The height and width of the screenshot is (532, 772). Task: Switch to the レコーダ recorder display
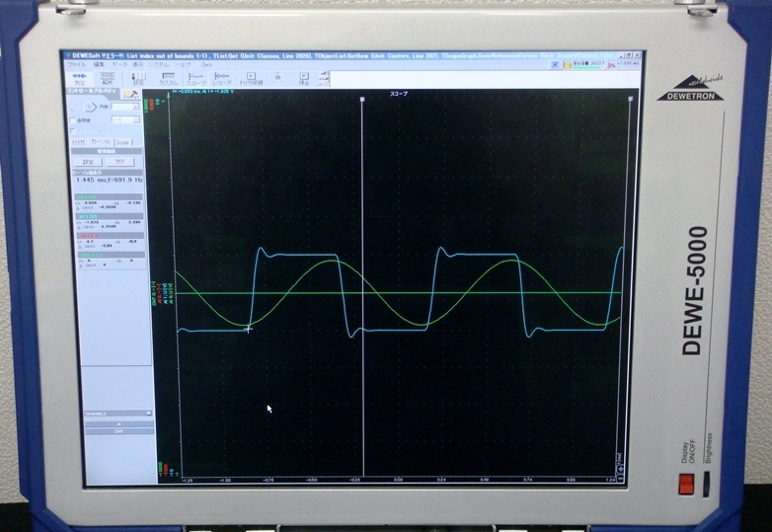pyautogui.click(x=222, y=79)
